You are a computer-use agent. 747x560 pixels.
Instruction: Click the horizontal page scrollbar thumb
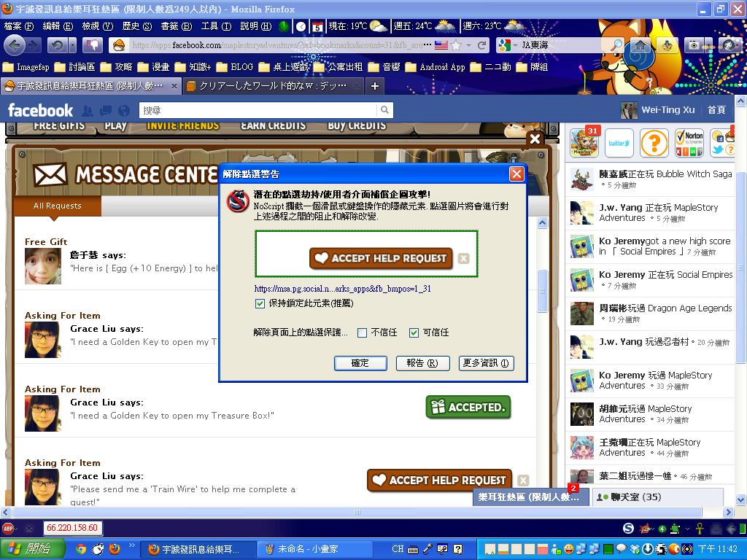pos(357,513)
